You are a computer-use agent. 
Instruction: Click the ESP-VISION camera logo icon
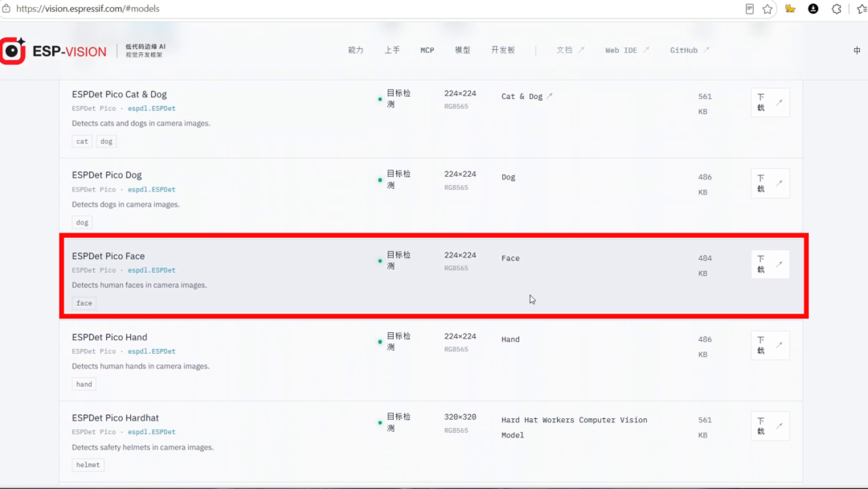(13, 51)
